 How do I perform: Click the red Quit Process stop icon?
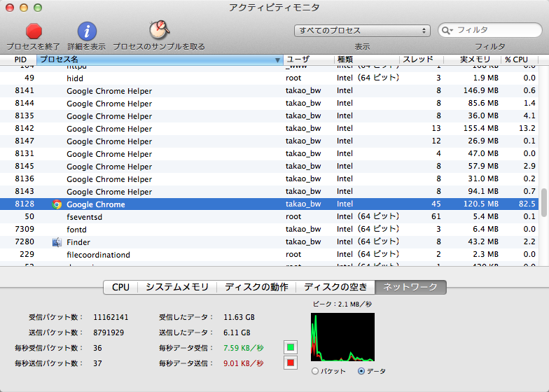[x=34, y=31]
